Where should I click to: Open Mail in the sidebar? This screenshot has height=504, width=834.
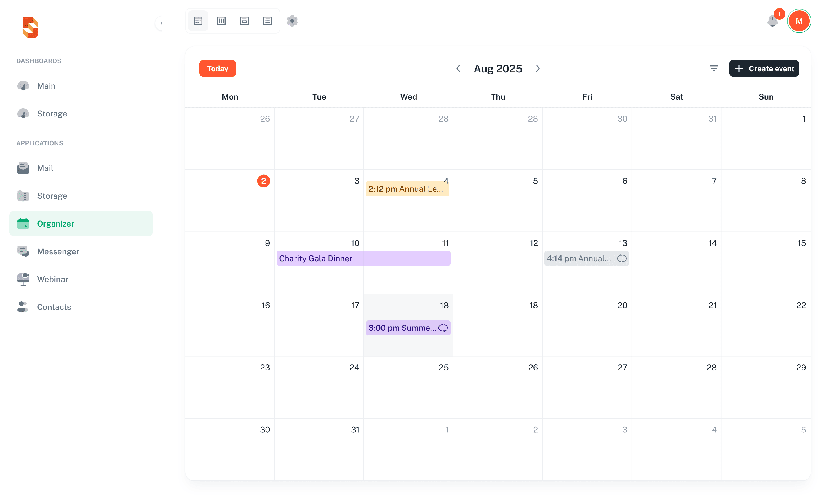point(45,168)
